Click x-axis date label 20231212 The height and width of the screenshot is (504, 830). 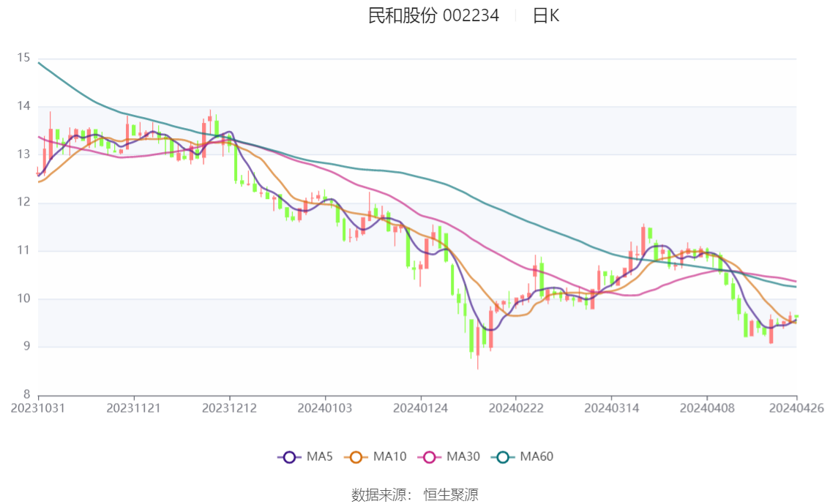(x=229, y=408)
